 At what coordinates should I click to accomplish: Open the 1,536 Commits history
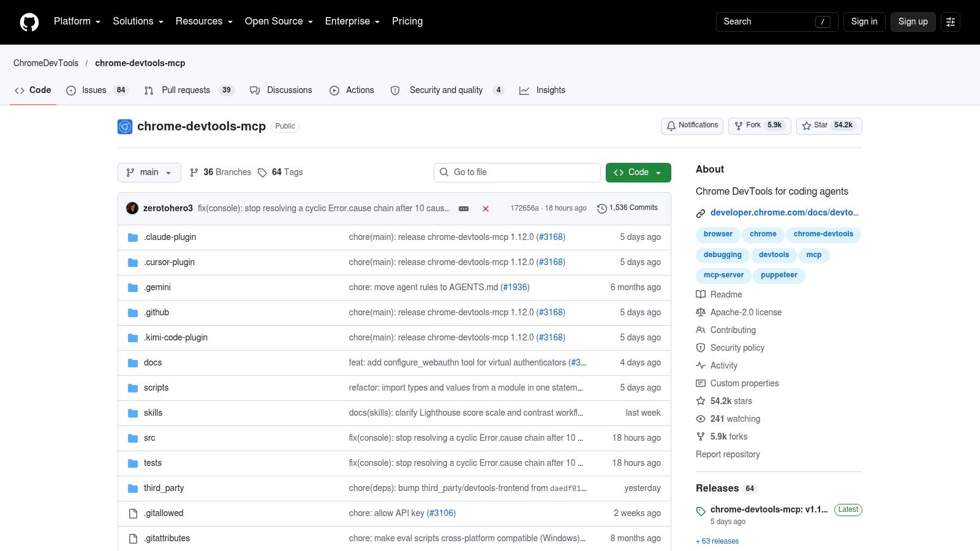[627, 208]
